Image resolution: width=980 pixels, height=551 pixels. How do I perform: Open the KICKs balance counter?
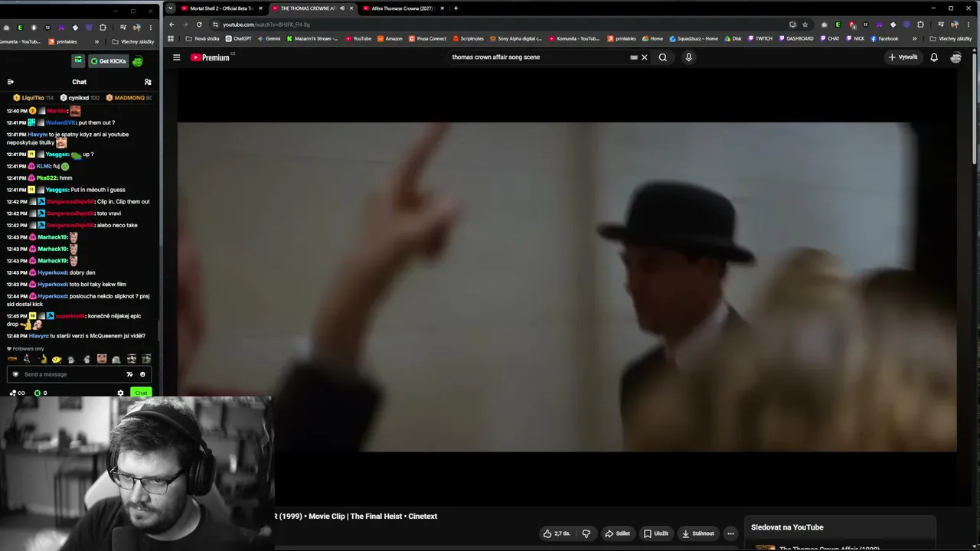(x=41, y=393)
